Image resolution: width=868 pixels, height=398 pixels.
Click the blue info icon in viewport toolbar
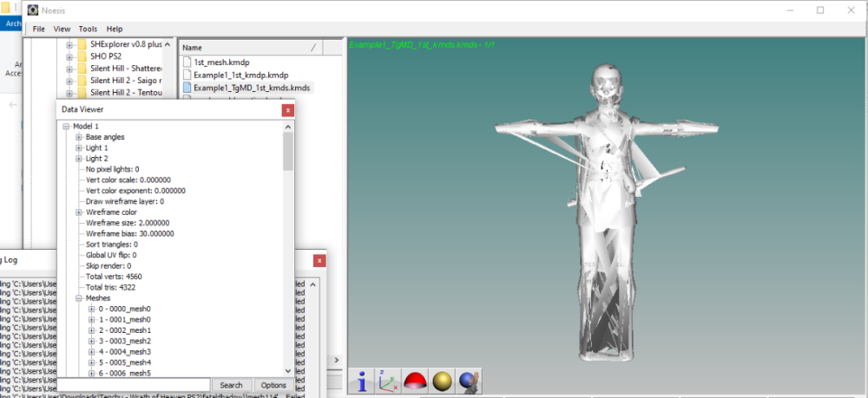(x=363, y=382)
